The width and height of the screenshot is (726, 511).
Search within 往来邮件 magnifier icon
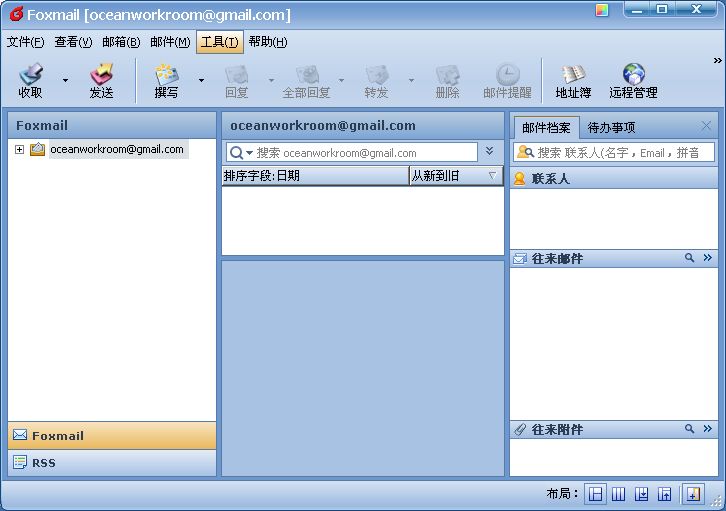(689, 258)
